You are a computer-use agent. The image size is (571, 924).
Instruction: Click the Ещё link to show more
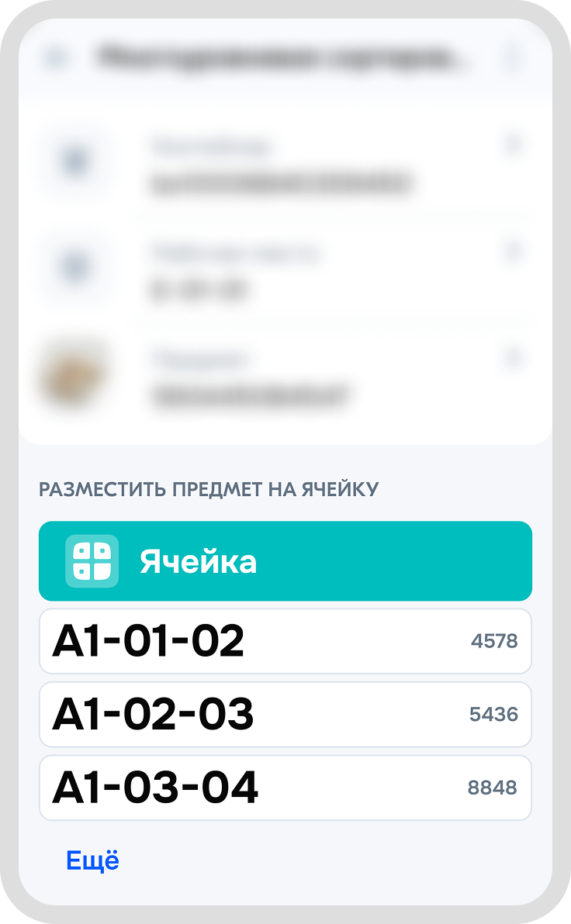coord(93,860)
